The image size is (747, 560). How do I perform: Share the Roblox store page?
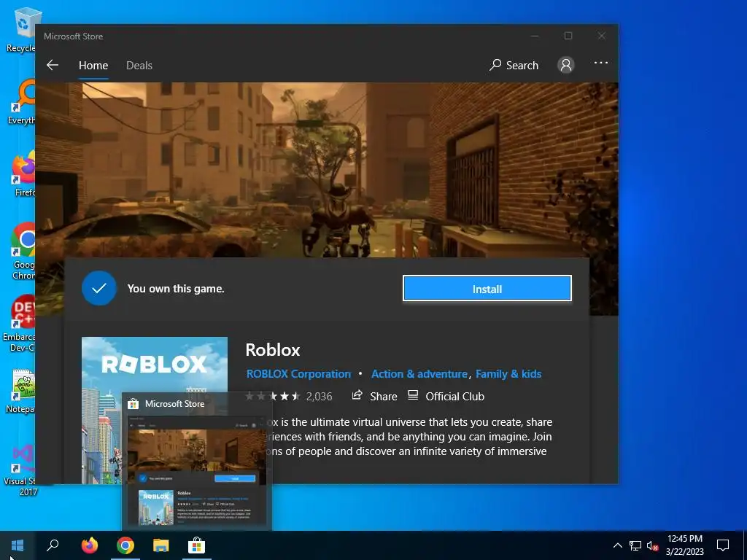click(x=374, y=396)
